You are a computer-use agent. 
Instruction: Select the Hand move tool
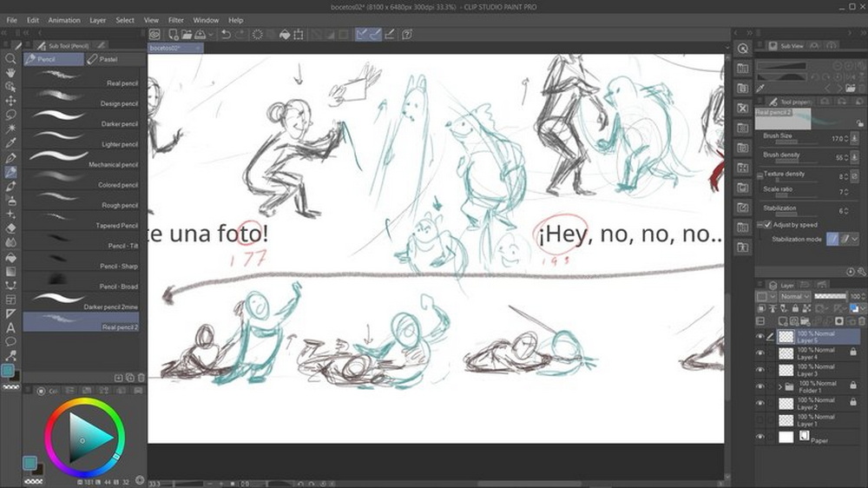(x=10, y=73)
